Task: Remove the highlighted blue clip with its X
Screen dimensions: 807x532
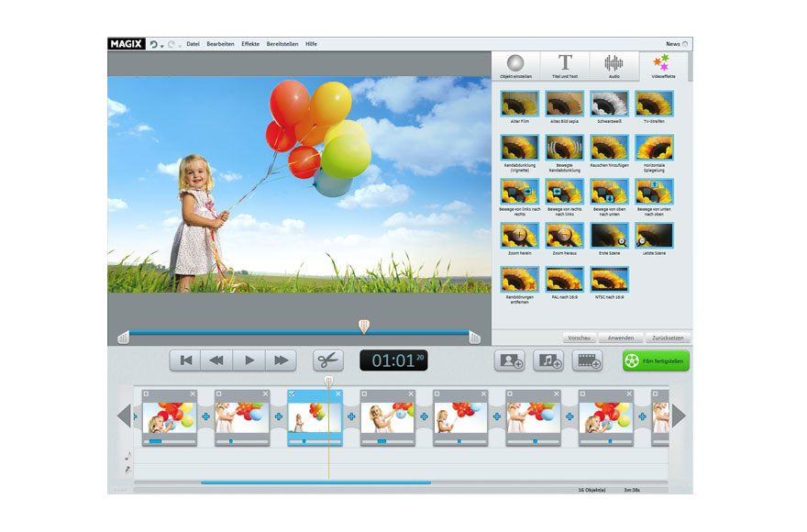Action: tap(338, 394)
